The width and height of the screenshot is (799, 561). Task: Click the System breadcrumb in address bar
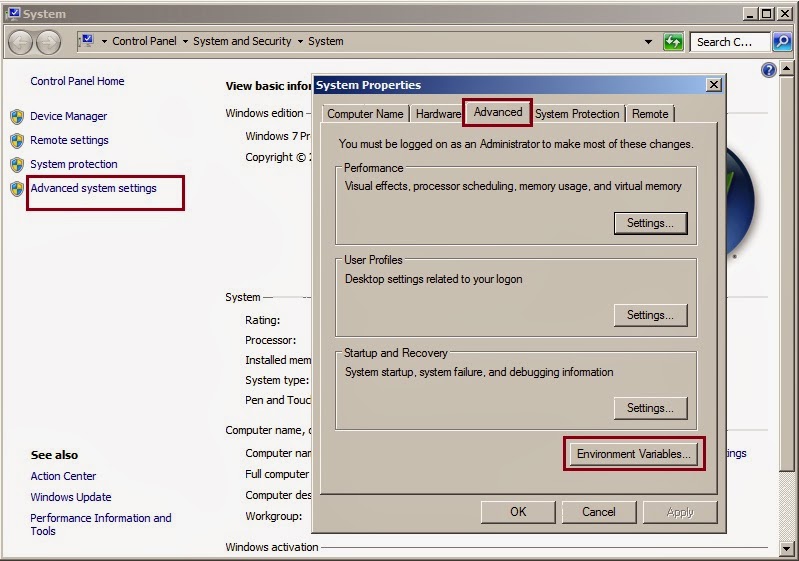pyautogui.click(x=326, y=41)
